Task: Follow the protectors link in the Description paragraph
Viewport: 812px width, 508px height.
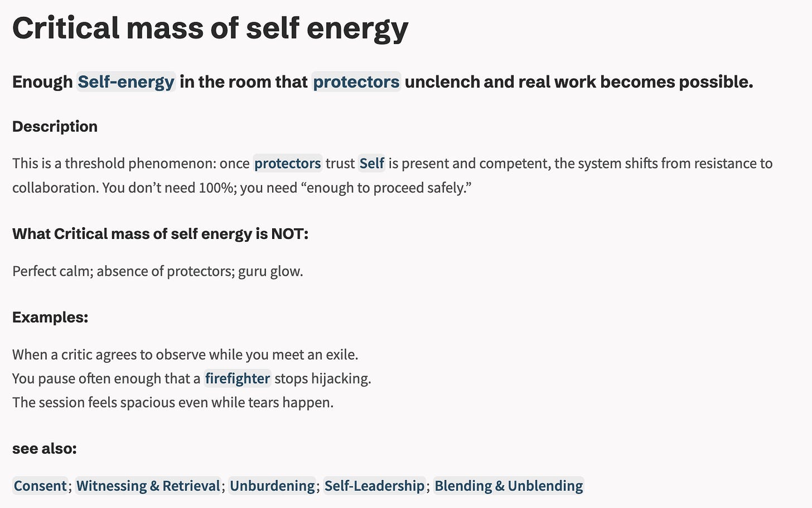Action: pyautogui.click(x=288, y=163)
